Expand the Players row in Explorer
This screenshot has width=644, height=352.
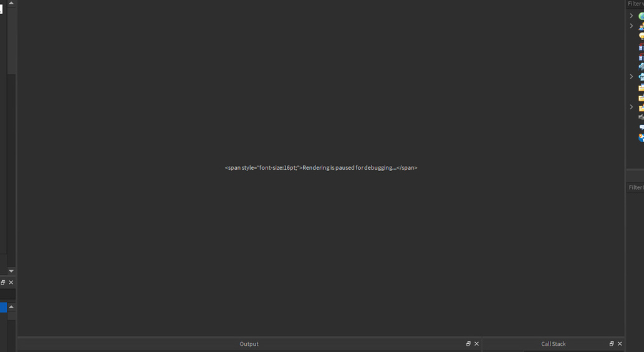coord(632,26)
